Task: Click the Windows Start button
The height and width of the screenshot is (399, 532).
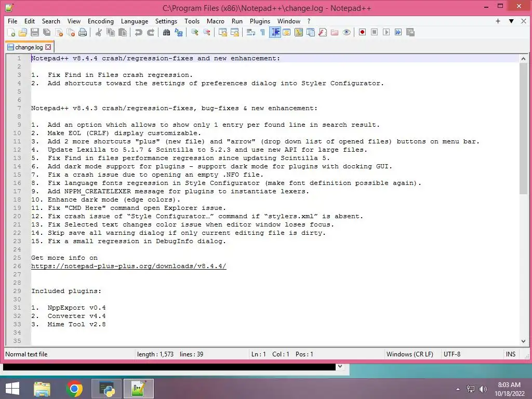Action: pyautogui.click(x=12, y=389)
